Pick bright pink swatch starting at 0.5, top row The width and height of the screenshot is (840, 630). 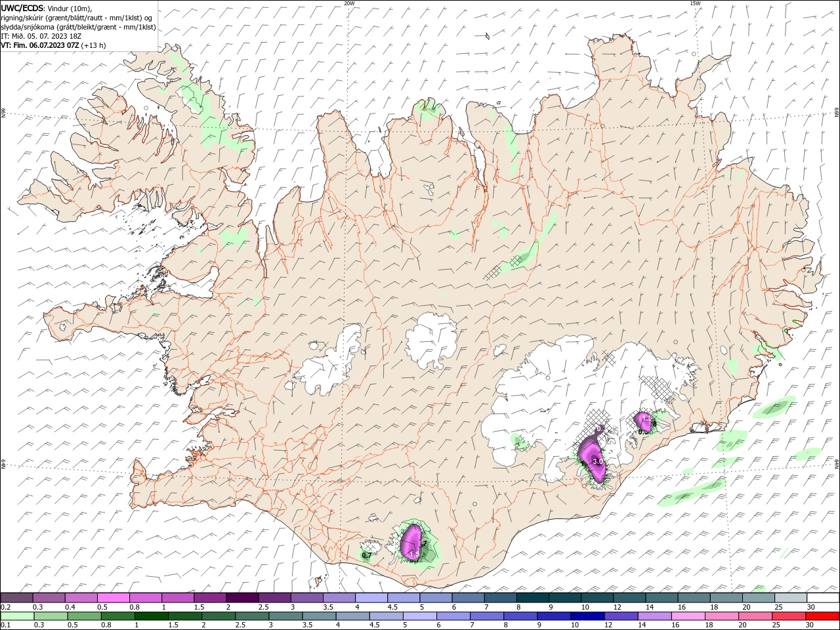point(113,598)
